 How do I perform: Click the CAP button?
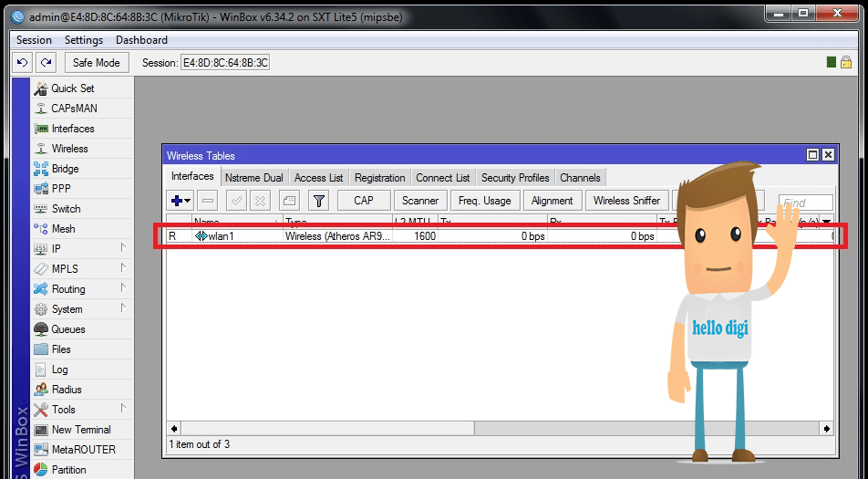(x=364, y=201)
